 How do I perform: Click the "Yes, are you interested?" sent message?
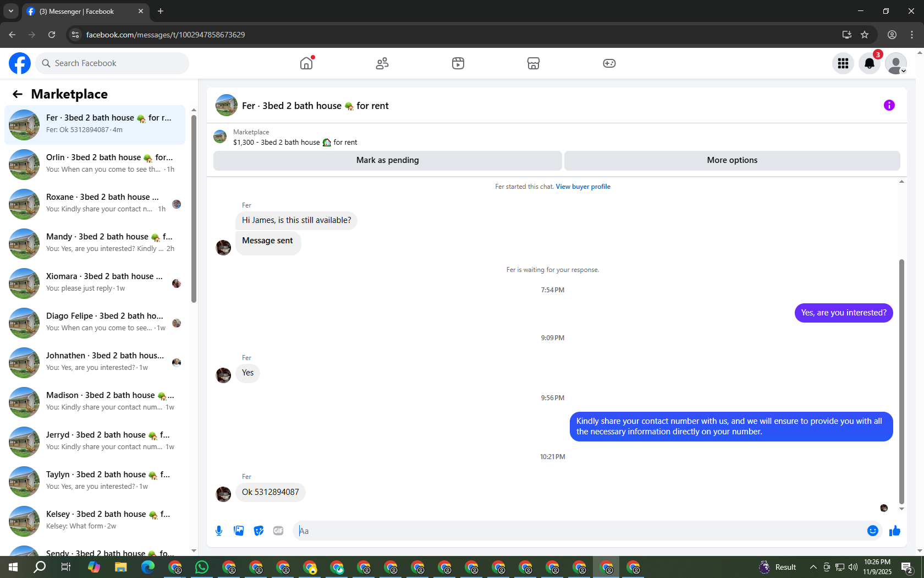click(844, 313)
